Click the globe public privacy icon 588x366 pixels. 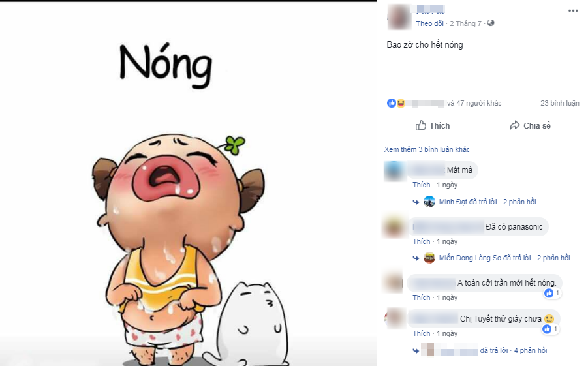491,23
